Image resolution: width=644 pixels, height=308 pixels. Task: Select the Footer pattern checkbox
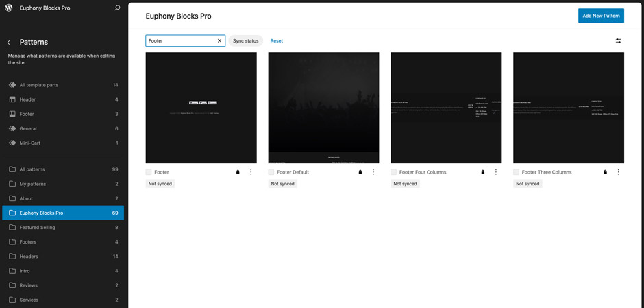(149, 172)
